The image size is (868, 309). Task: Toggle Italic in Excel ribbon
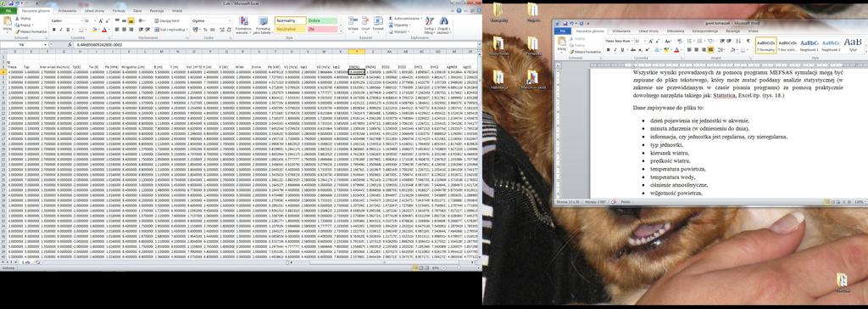pos(61,30)
